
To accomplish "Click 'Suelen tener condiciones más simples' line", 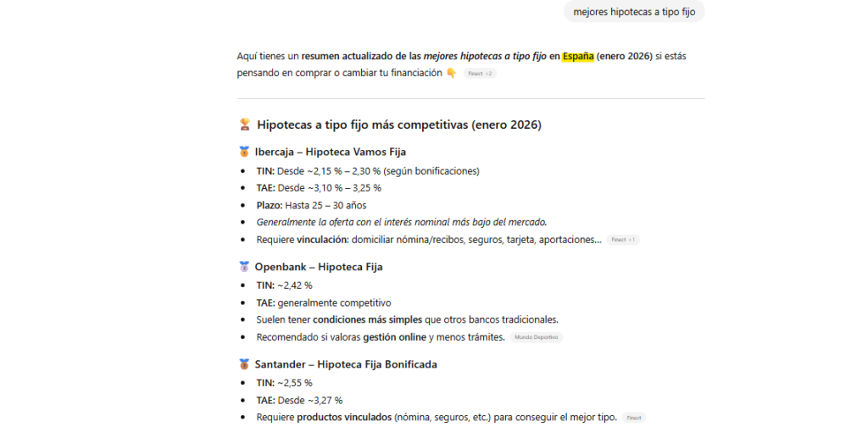I will (x=408, y=319).
